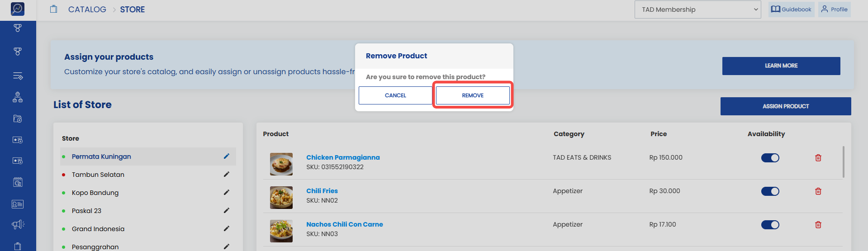Click the app logo icon in the sidebar

pos(18,9)
